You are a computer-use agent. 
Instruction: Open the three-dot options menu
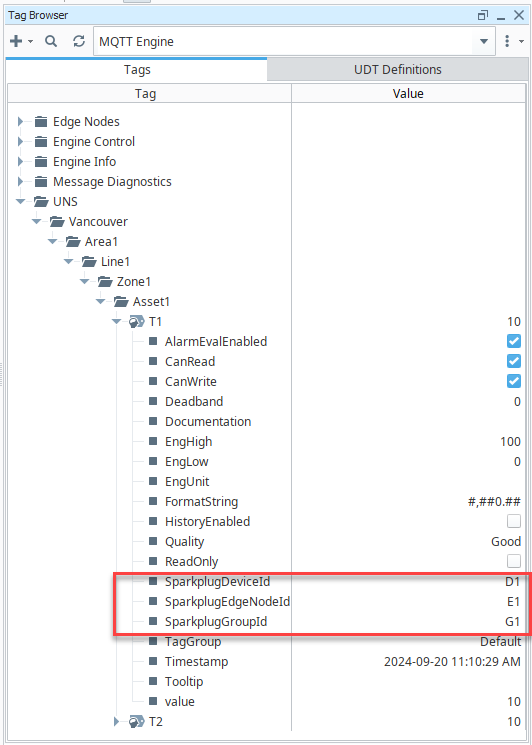[507, 41]
